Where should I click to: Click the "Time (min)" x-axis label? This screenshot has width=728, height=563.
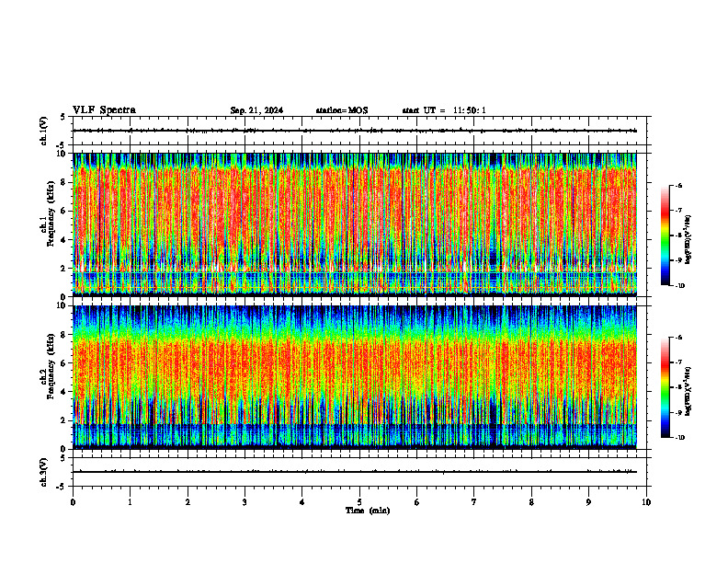point(368,511)
